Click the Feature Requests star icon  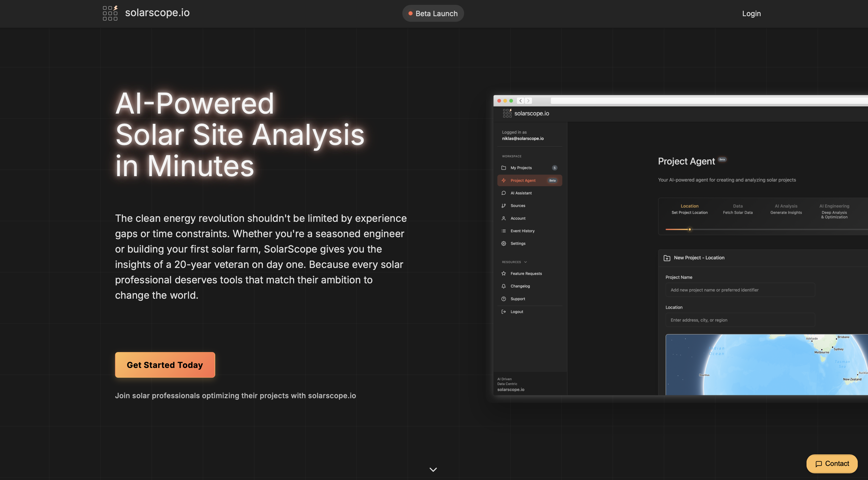[x=504, y=274]
